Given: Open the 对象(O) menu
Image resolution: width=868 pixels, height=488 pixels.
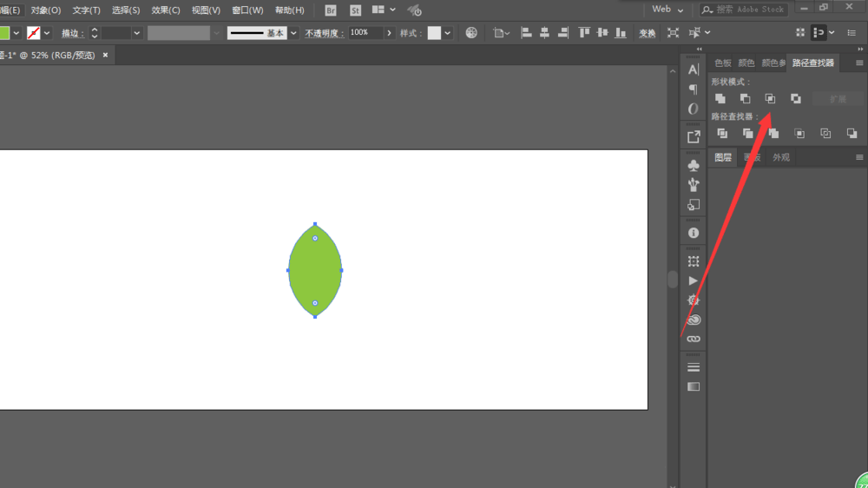Looking at the screenshot, I should click(45, 10).
